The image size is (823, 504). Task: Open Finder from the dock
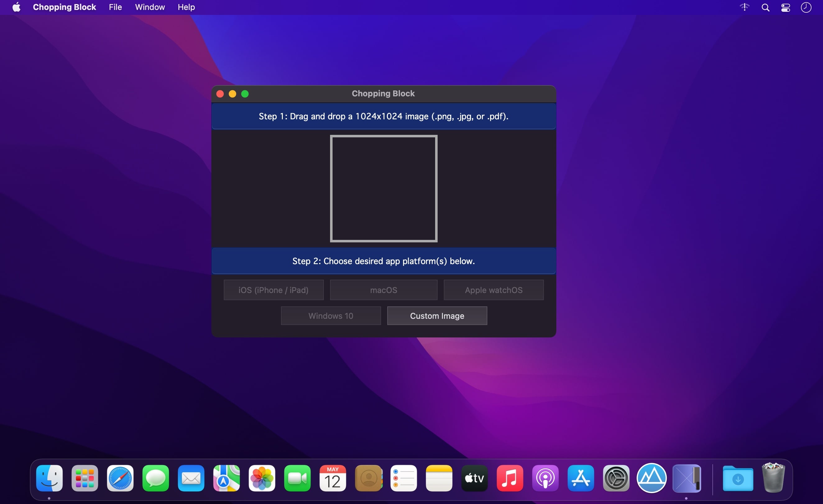[x=49, y=478]
